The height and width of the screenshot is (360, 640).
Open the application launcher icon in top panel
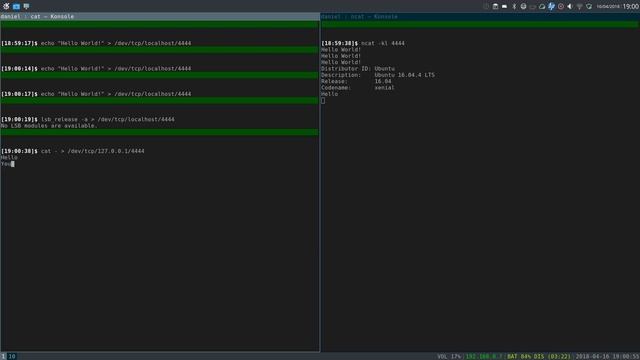(x=6, y=6)
